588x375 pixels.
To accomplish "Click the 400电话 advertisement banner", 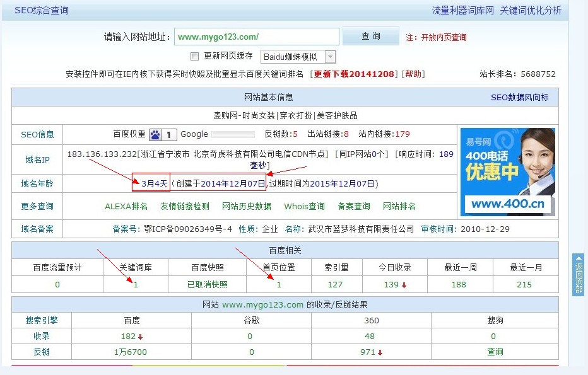I will tap(508, 172).
